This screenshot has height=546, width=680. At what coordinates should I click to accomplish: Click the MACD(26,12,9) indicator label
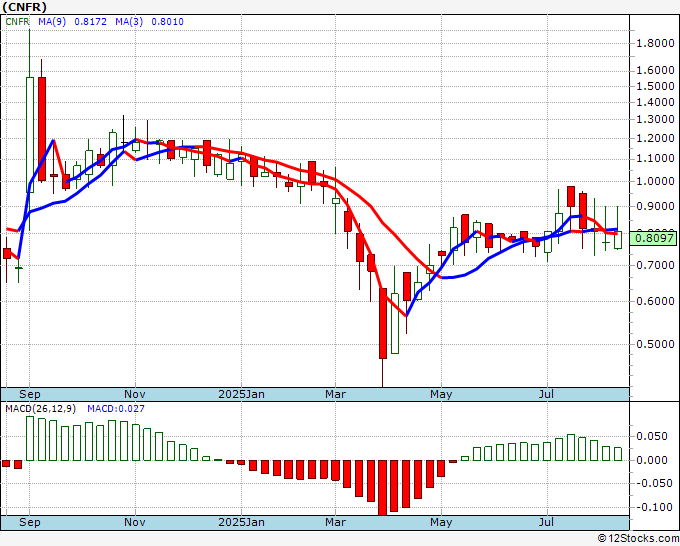[41, 409]
